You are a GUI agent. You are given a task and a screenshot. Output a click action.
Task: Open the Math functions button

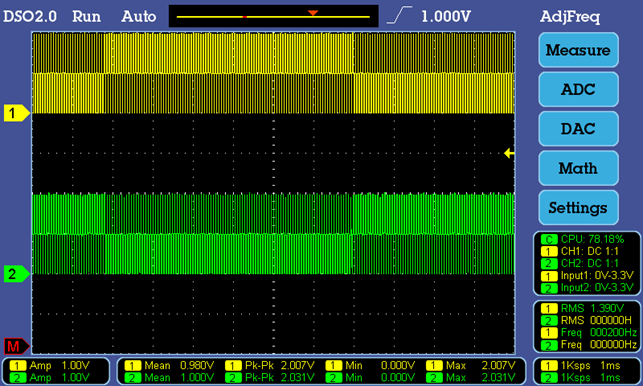click(578, 168)
